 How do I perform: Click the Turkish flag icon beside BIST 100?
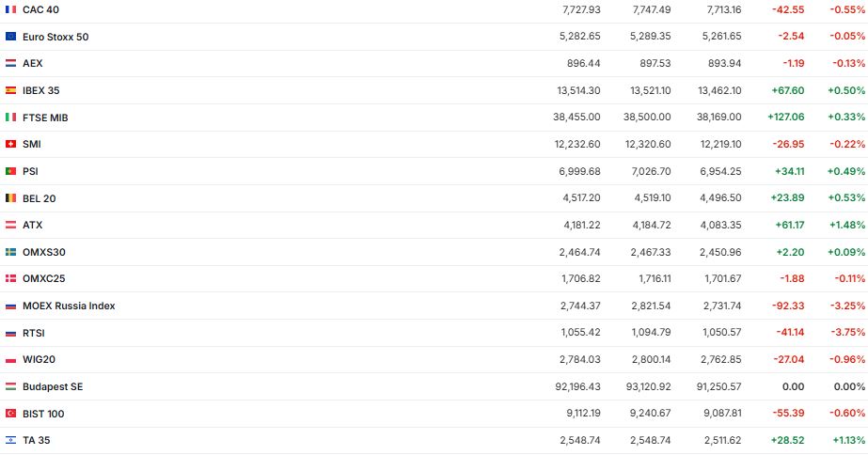coord(10,414)
